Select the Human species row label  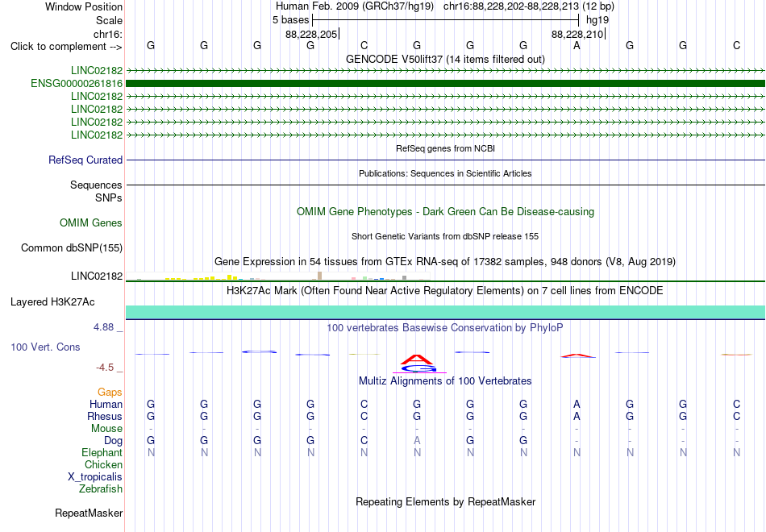(x=106, y=405)
